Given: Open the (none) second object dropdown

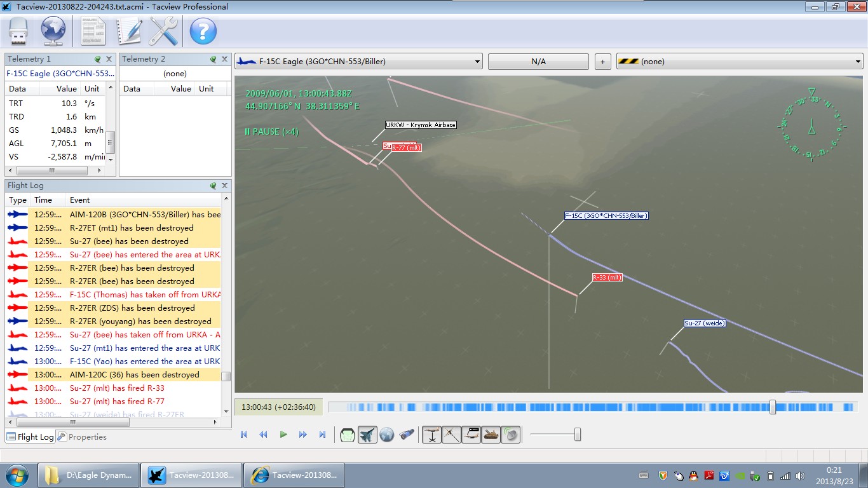Looking at the screenshot, I should pos(740,62).
